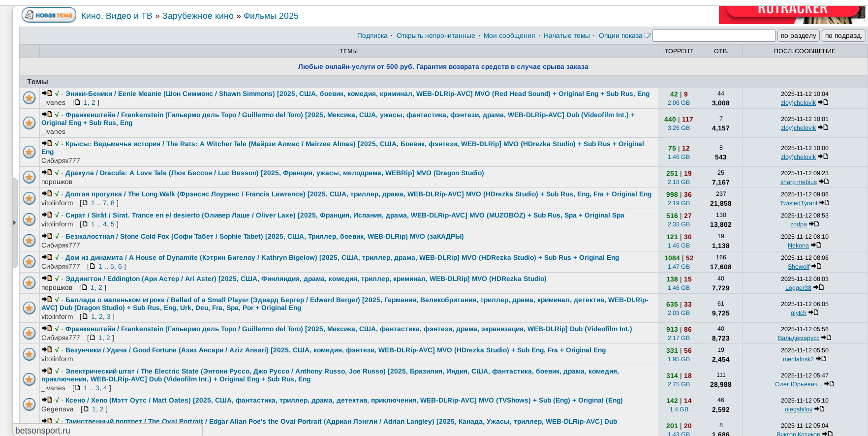Click the star icon beside Дом из динамита
The height and width of the screenshot is (436, 868).
30,262
